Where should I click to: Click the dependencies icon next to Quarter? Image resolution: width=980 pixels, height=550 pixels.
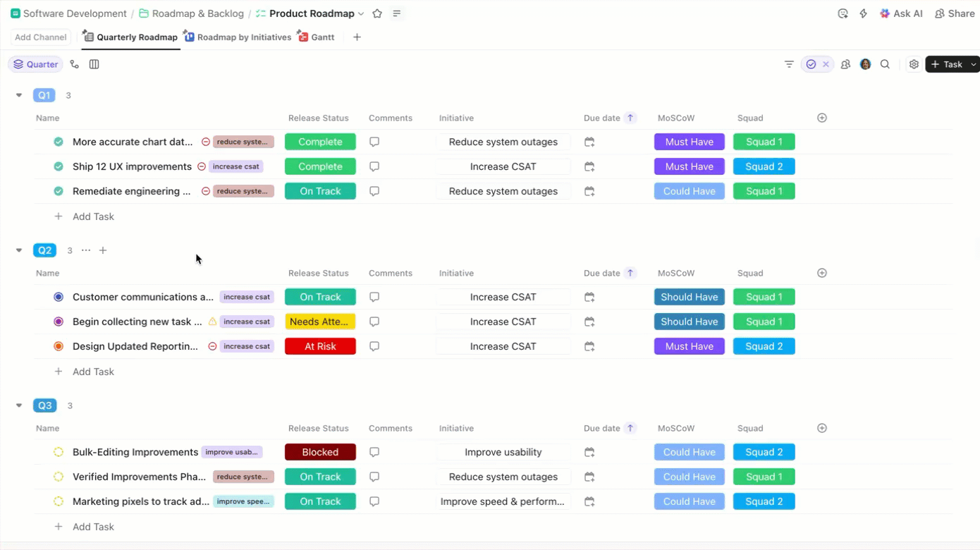click(x=74, y=64)
